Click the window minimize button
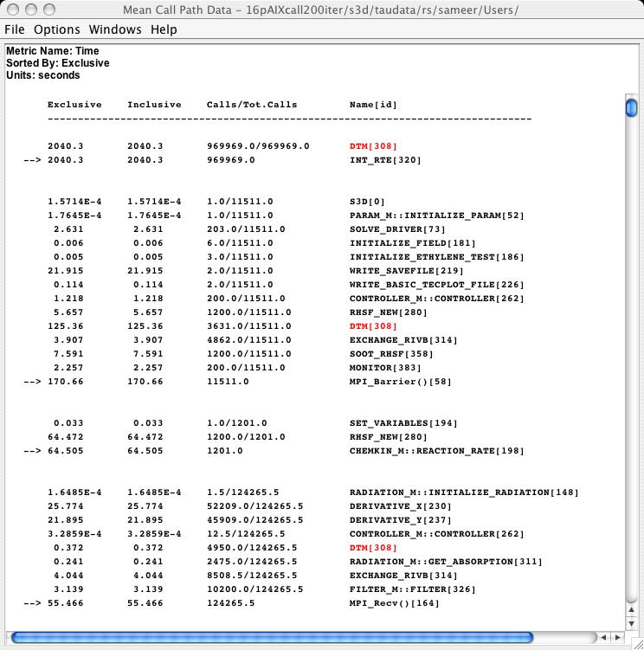This screenshot has width=644, height=650. 31,10
